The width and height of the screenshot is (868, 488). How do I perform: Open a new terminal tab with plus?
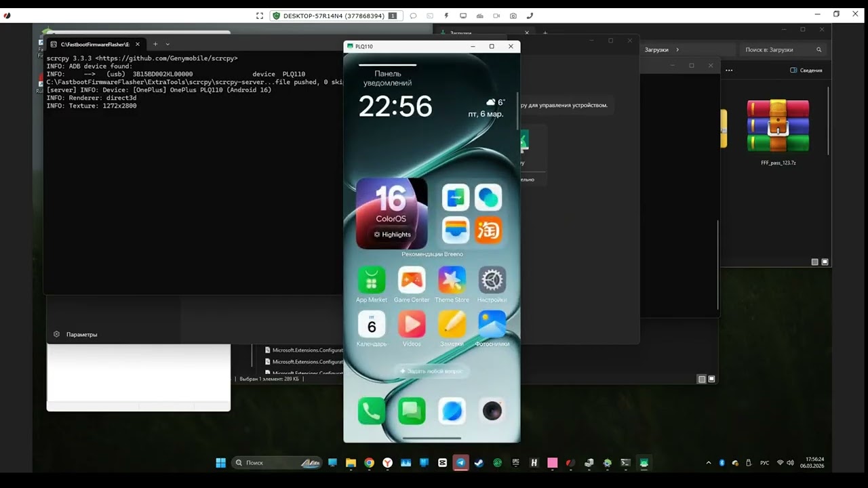tap(155, 44)
